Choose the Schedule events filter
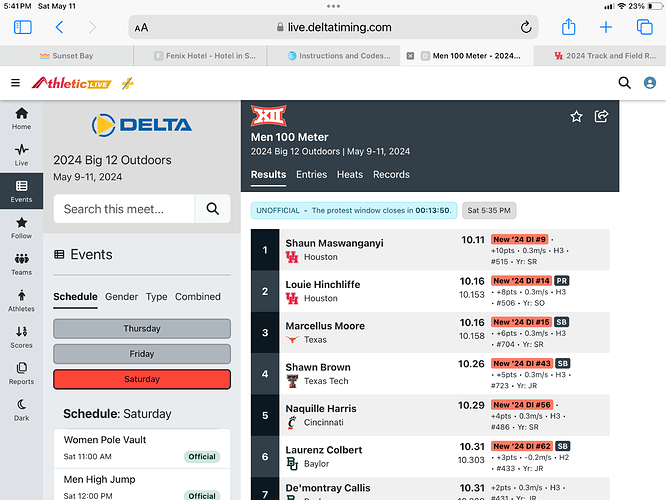Screen dimensions: 666x500 point(75,297)
